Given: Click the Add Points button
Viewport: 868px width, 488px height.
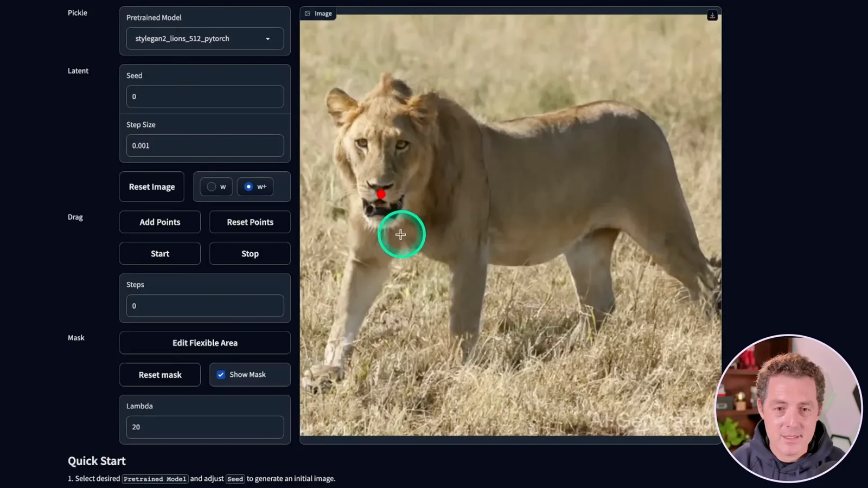Looking at the screenshot, I should pyautogui.click(x=160, y=222).
